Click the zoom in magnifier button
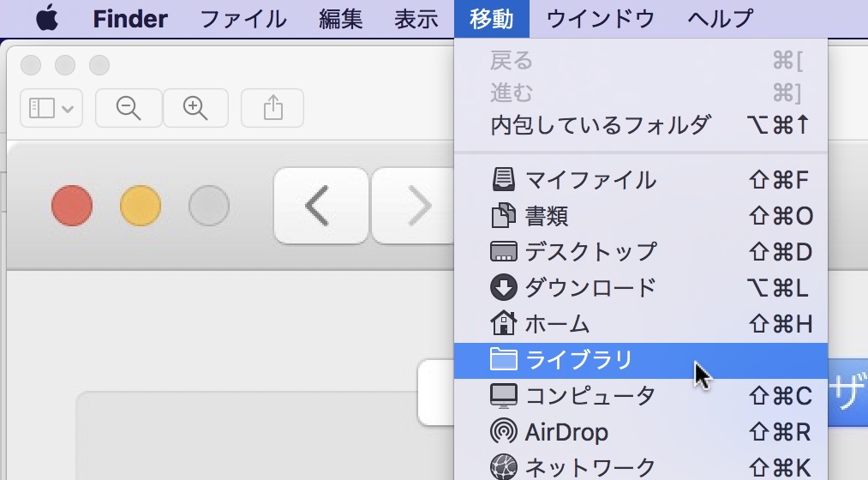The image size is (868, 480). coord(195,108)
